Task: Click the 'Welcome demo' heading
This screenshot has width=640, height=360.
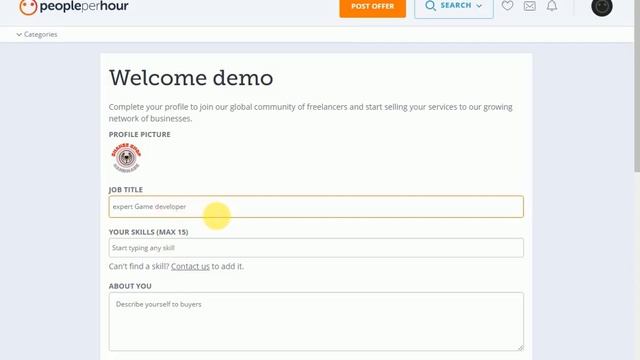Action: tap(191, 78)
